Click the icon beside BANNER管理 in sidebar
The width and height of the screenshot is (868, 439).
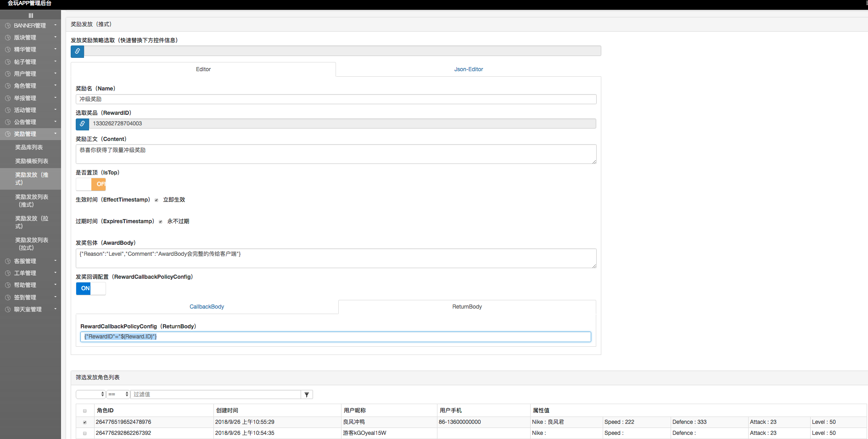(8, 26)
